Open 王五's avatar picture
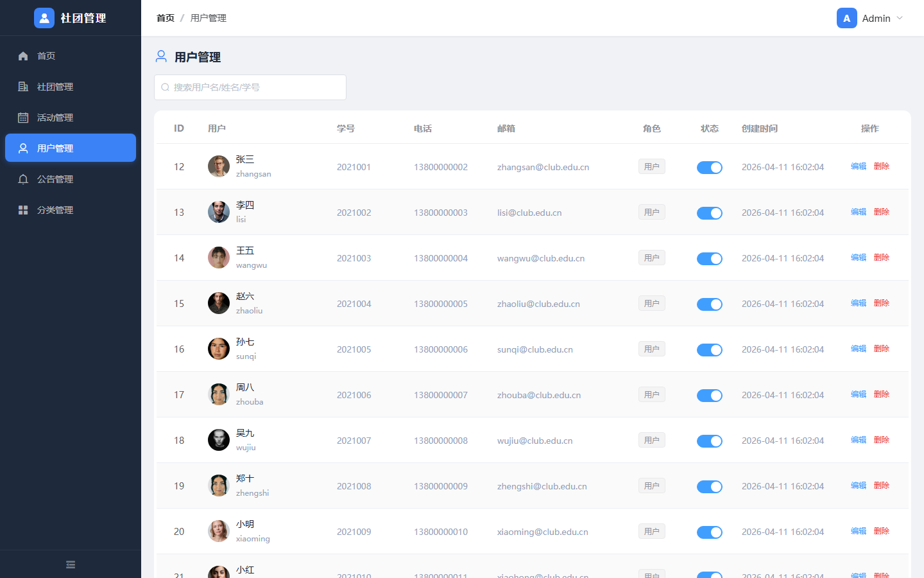 tap(219, 258)
